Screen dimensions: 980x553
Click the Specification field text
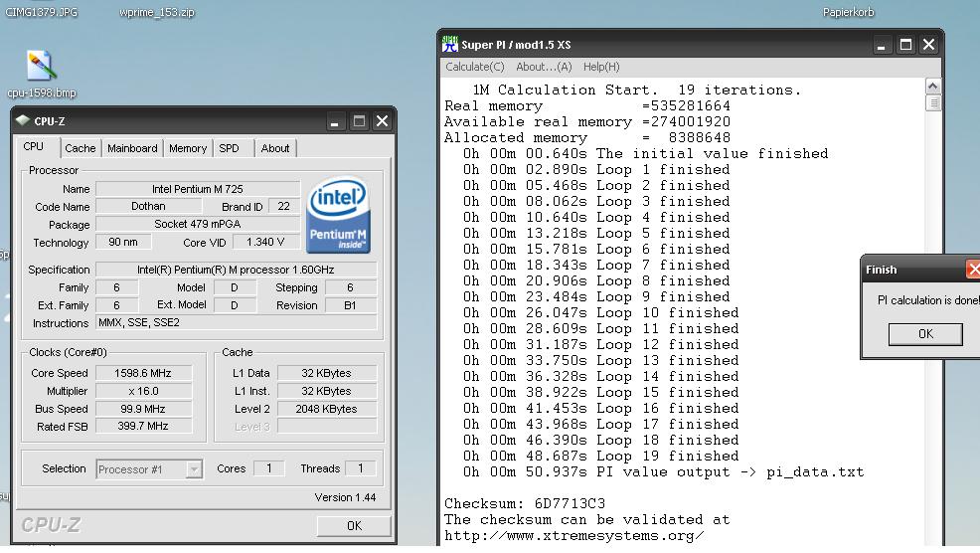click(x=236, y=270)
